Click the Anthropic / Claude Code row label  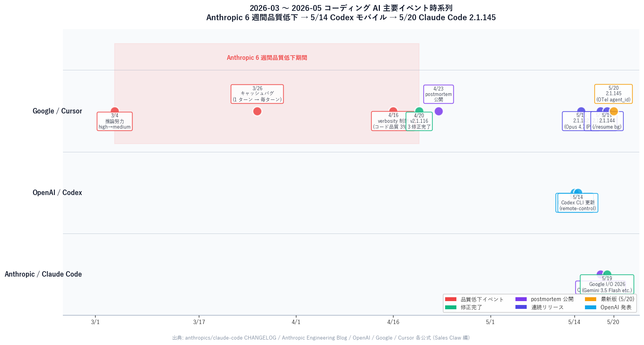[43, 274]
